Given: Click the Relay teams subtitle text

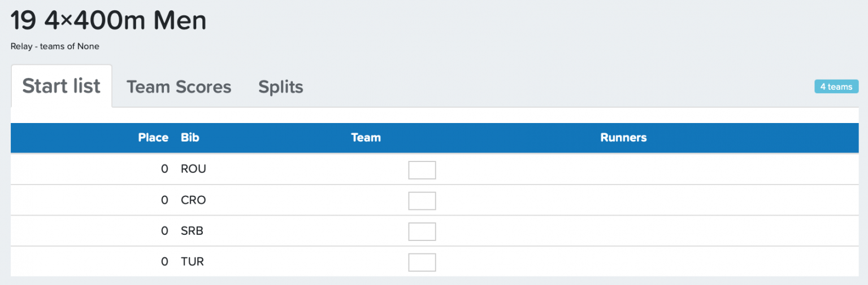Looking at the screenshot, I should click(55, 46).
